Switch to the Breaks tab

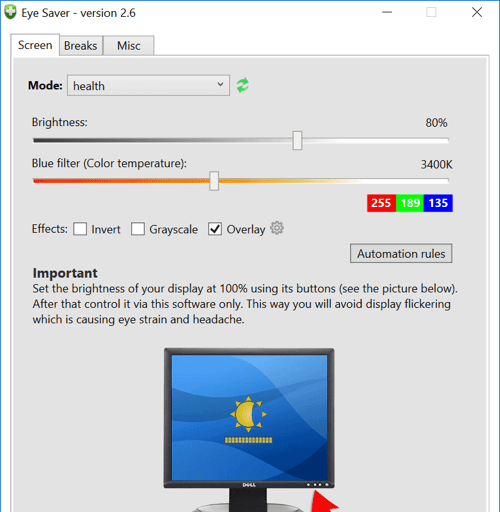pyautogui.click(x=81, y=46)
